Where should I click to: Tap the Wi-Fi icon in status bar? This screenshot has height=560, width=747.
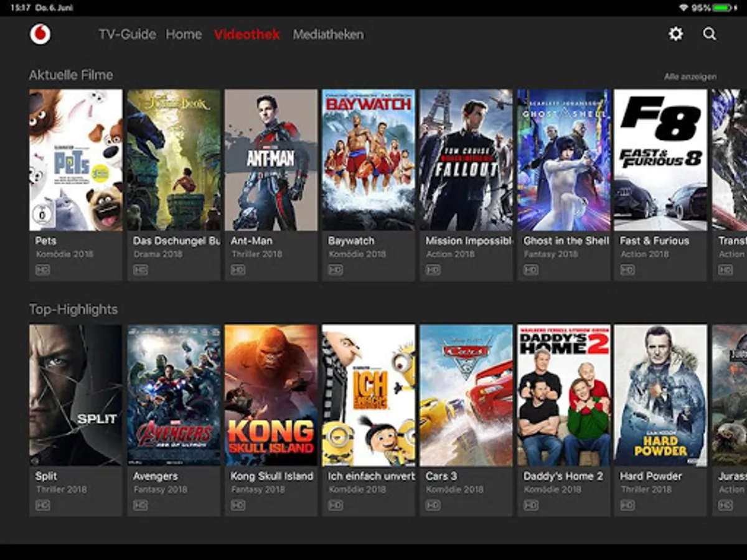click(x=684, y=7)
